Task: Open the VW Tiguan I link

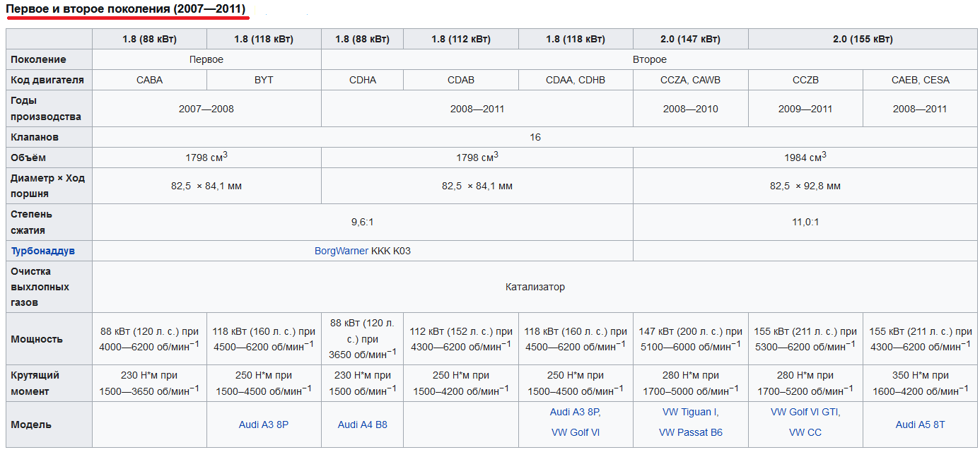Action: [x=691, y=412]
